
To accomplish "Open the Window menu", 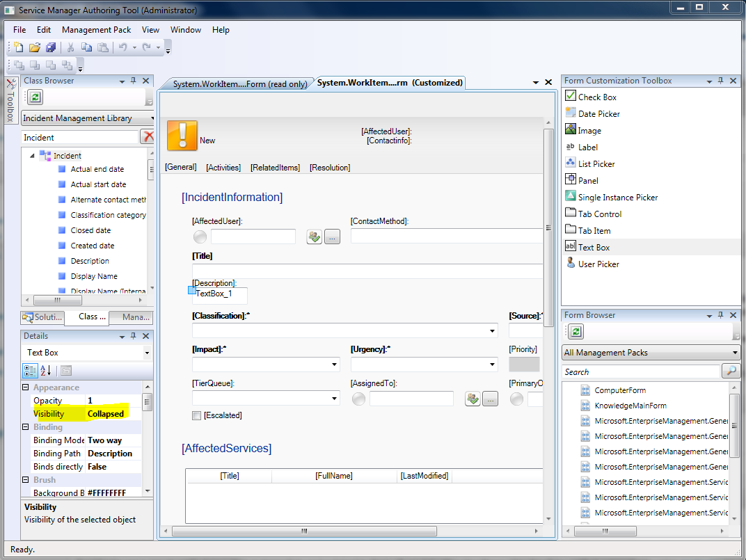I will click(x=186, y=29).
